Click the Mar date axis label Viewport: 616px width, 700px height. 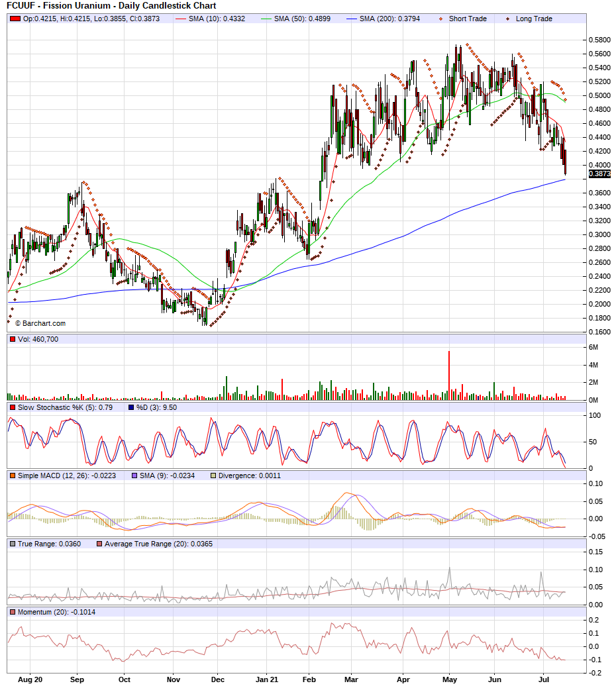(x=351, y=680)
